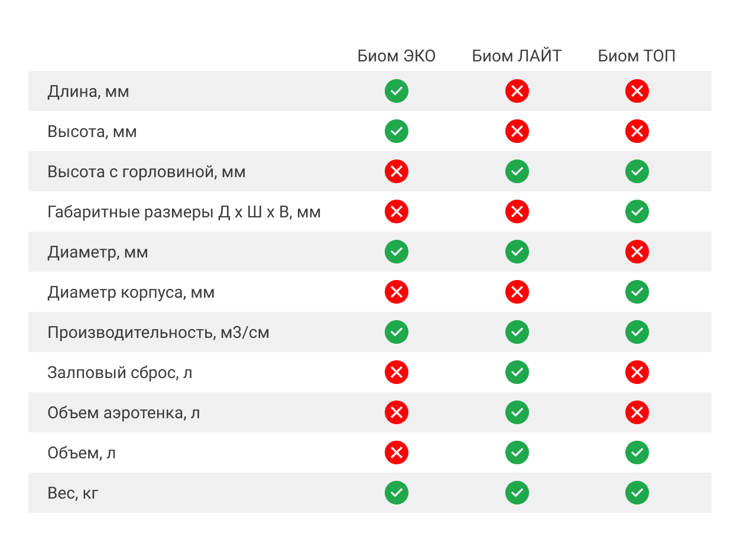740x560 pixels.
Task: Click red cross for Объем аэротенка, Биом ЭКО
Action: tap(397, 412)
